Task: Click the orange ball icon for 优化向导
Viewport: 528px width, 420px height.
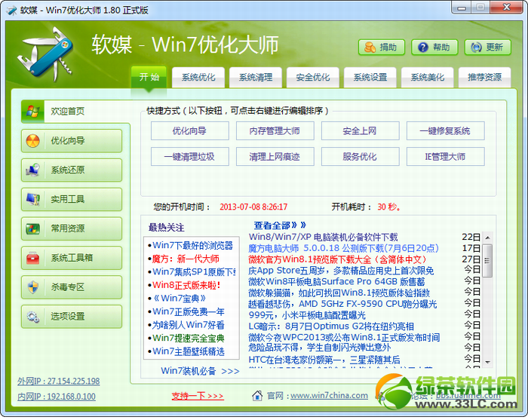Action: tap(32, 141)
